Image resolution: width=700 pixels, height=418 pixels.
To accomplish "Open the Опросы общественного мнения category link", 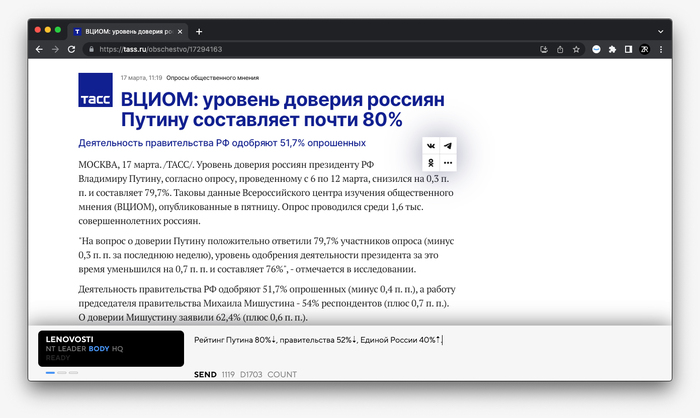I will click(x=212, y=78).
